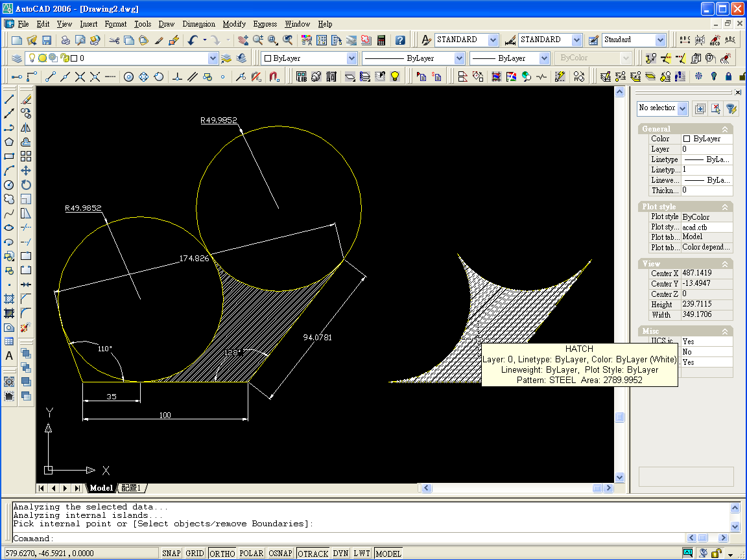Toggle SNAP mode in status bar
Screen dimensions: 747x560
point(171,554)
